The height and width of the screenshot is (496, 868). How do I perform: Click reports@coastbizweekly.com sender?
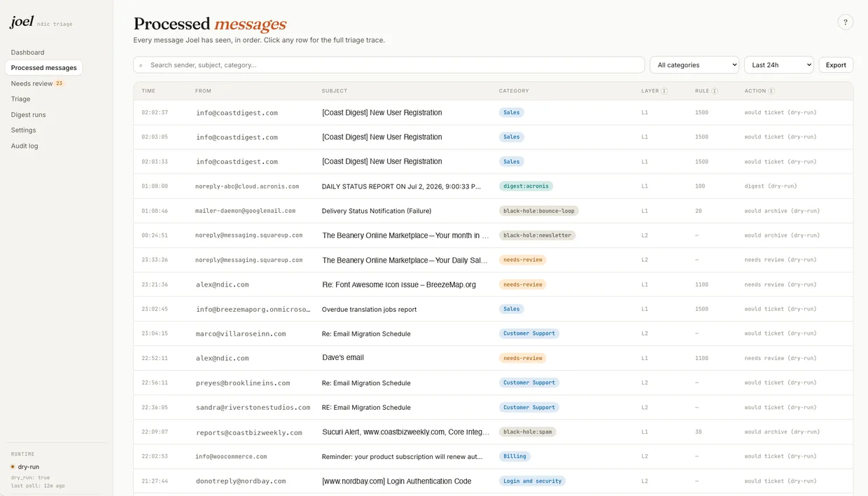click(x=248, y=432)
